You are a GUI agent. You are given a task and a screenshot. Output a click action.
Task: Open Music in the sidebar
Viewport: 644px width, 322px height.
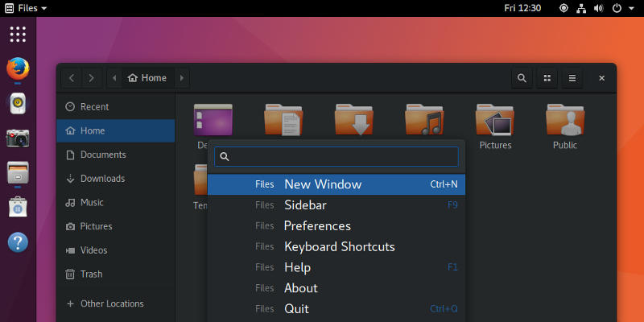[116, 203]
